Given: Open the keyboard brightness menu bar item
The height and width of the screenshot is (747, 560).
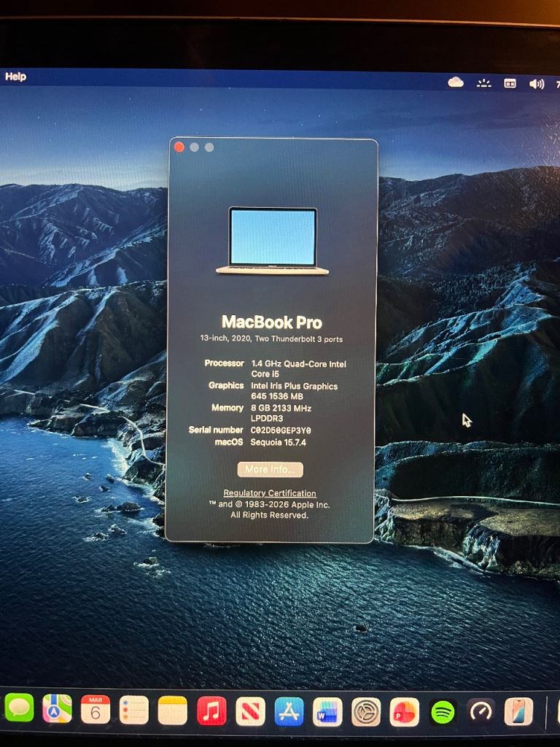Looking at the screenshot, I should coord(484,83).
